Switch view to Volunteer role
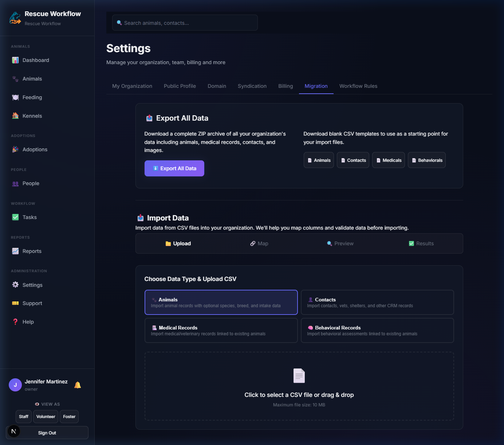 click(46, 417)
